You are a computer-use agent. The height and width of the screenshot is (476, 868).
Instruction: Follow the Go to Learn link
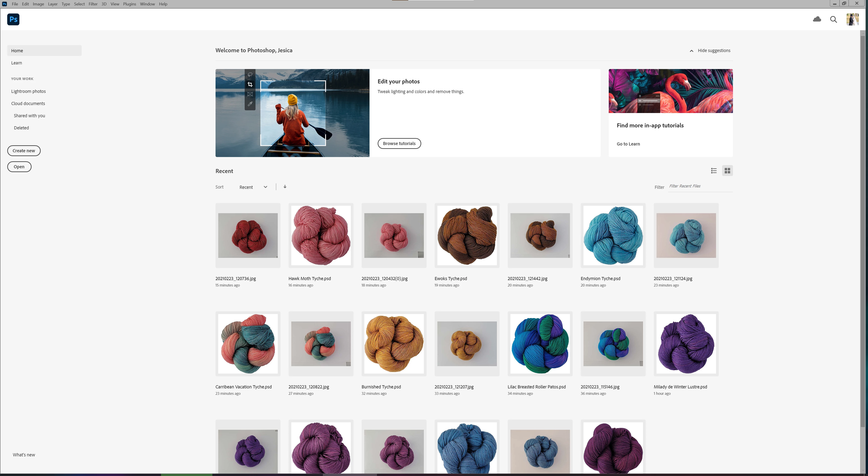[628, 144]
